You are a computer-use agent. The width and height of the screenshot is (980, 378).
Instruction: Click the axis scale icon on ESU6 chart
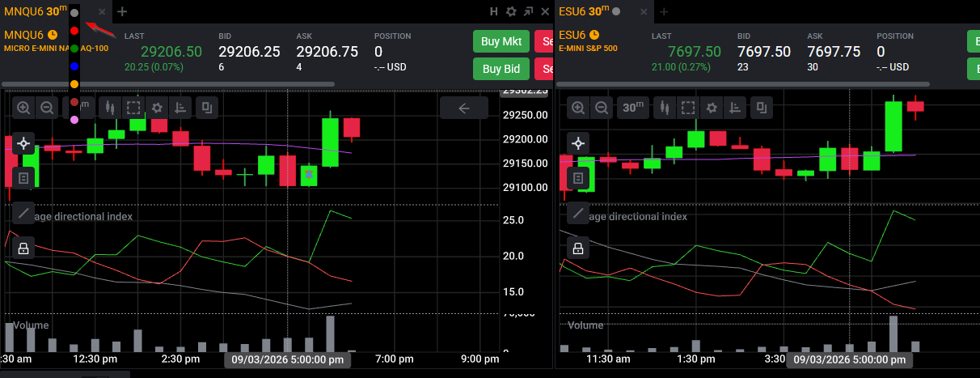pos(735,108)
